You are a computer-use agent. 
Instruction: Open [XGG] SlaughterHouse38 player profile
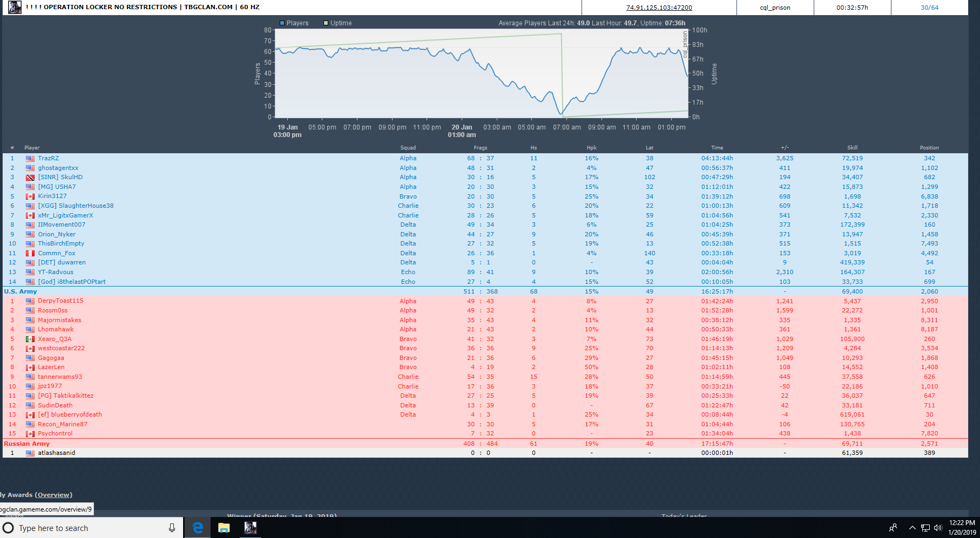[76, 206]
